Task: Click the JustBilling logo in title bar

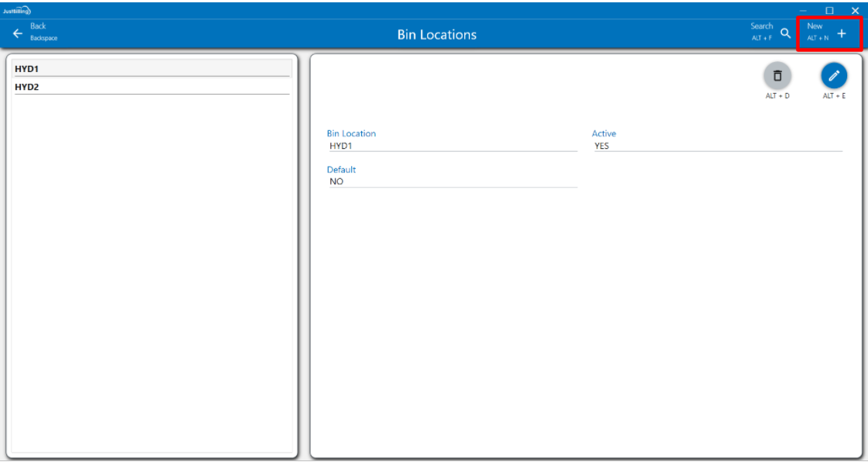Action: click(16, 10)
